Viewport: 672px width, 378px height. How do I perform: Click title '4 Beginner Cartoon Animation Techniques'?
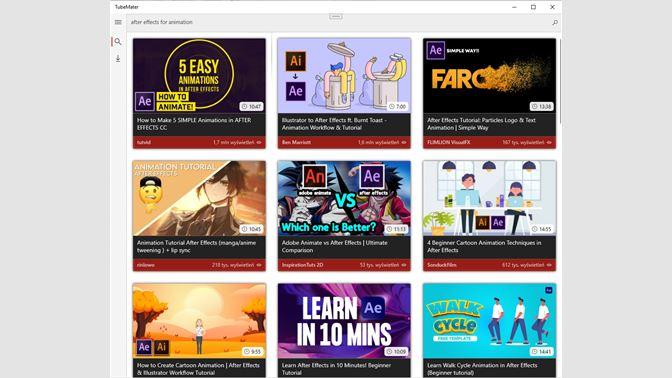click(x=484, y=246)
